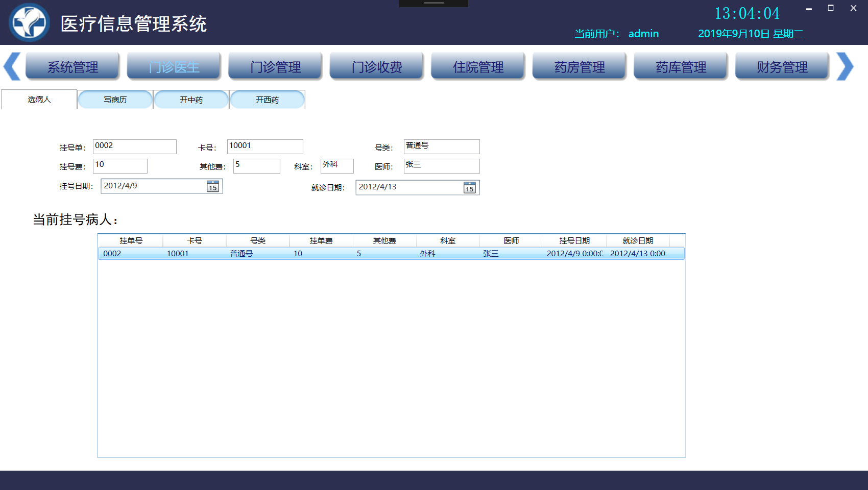
Task: Click the 就诊日期 column header in table
Action: [x=638, y=240]
